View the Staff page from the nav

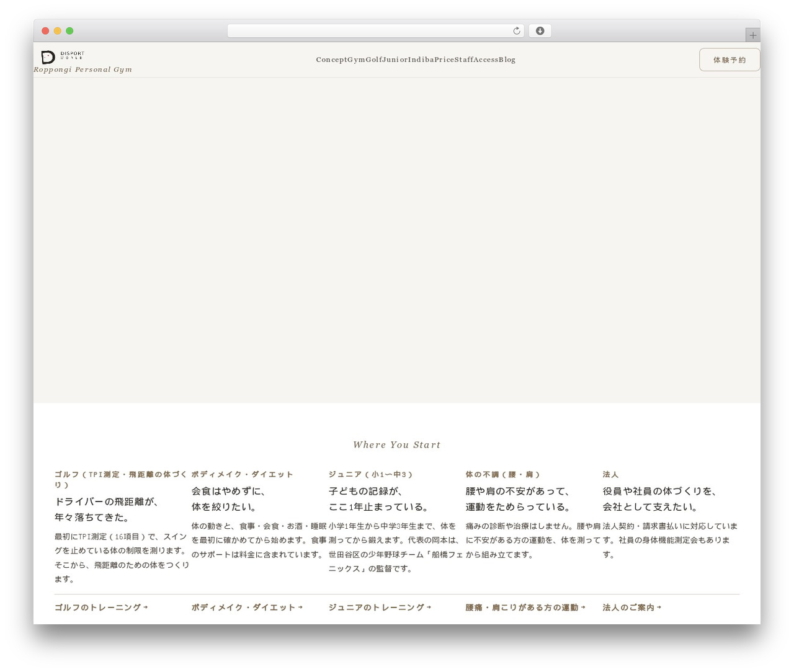464,60
